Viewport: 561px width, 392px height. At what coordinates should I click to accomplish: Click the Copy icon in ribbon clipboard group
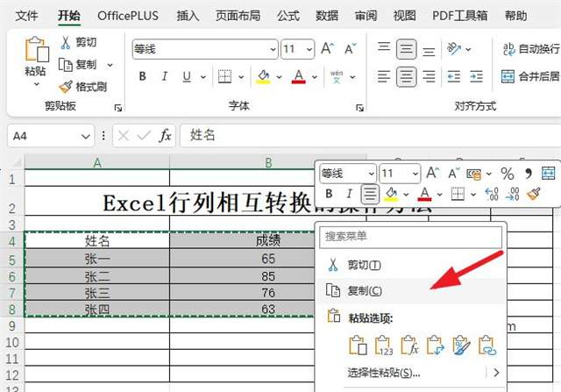[66, 65]
